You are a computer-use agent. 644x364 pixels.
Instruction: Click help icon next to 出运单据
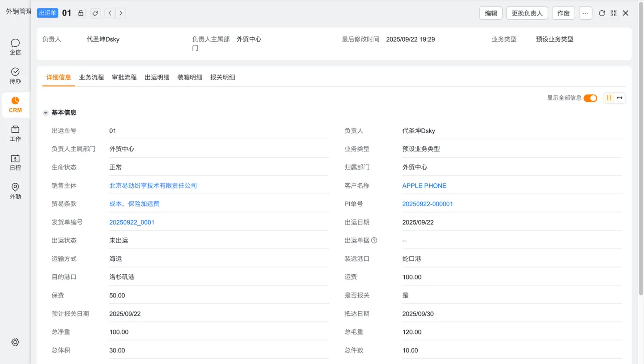(374, 240)
